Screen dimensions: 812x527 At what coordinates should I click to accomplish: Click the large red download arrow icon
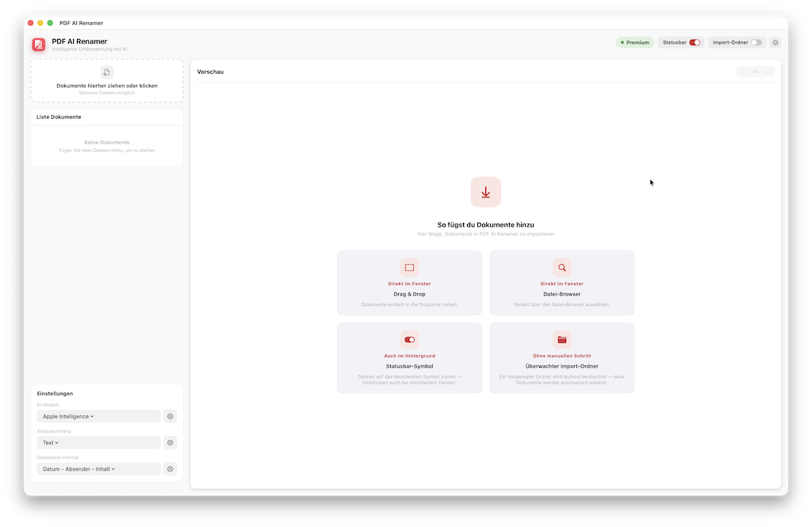click(486, 192)
